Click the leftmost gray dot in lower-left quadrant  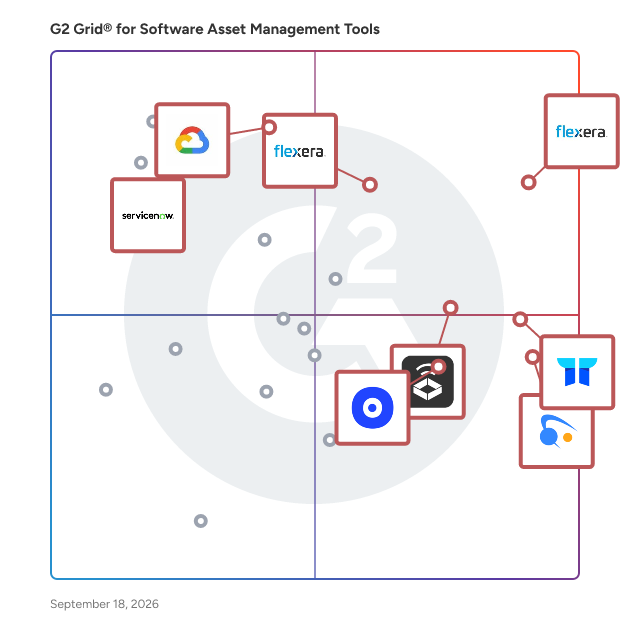pos(106,389)
